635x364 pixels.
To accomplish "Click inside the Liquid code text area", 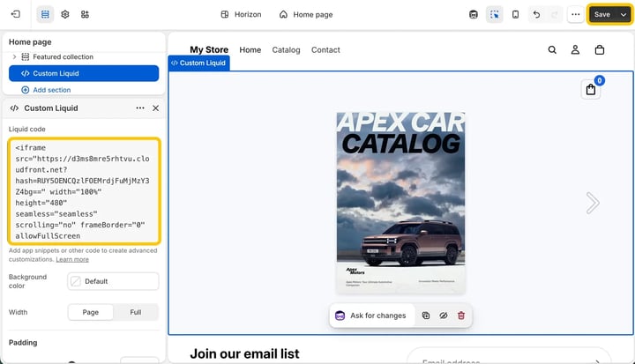I will coord(85,191).
